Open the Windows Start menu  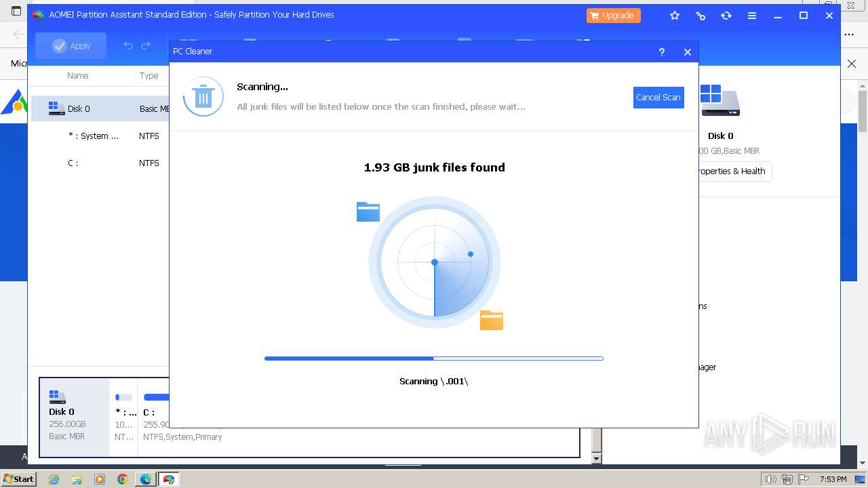[18, 479]
